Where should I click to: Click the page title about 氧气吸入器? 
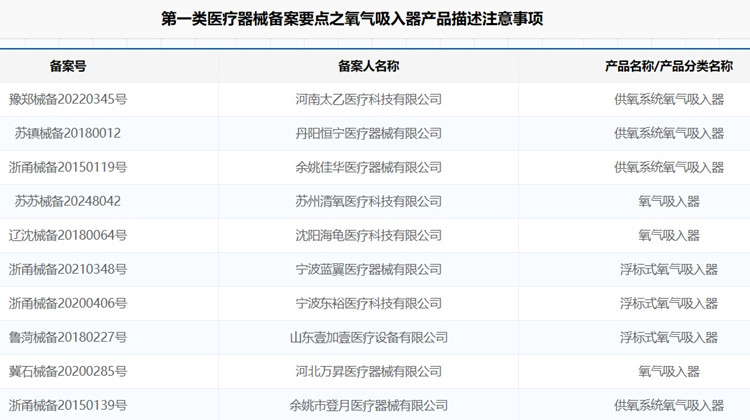click(x=374, y=19)
